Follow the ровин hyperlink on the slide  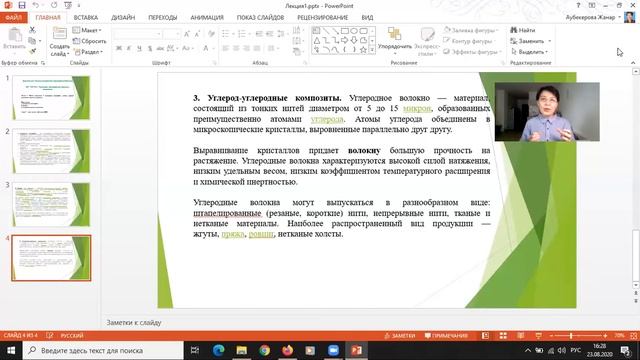pyautogui.click(x=261, y=234)
